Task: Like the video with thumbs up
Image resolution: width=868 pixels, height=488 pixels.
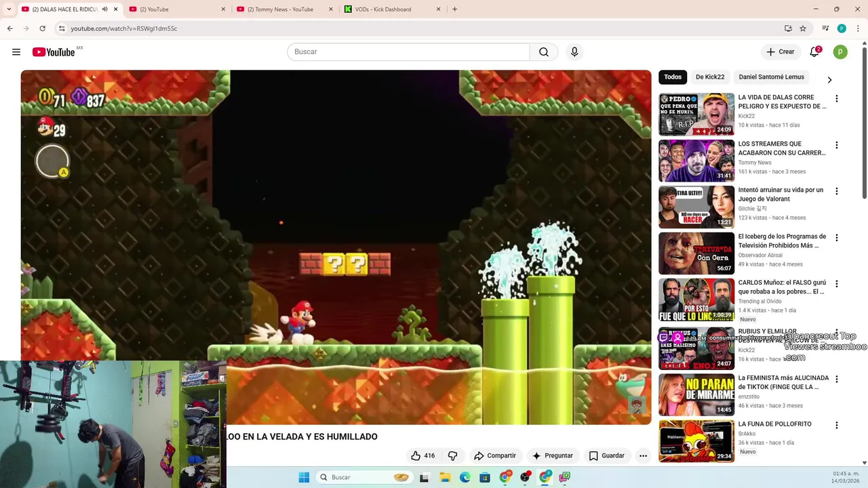Action: click(416, 455)
